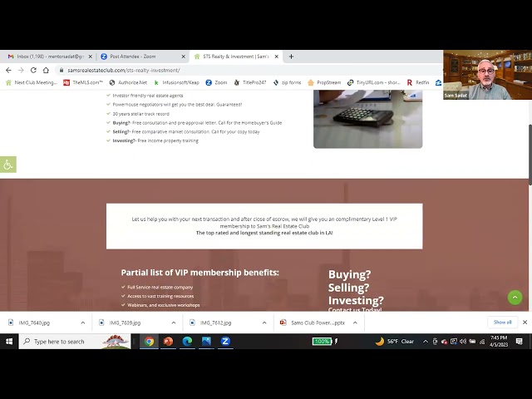Open the browser home page
532x399 pixels.
(x=46, y=70)
